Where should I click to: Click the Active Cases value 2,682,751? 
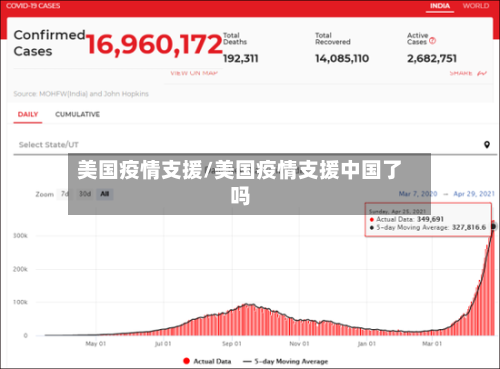click(432, 59)
